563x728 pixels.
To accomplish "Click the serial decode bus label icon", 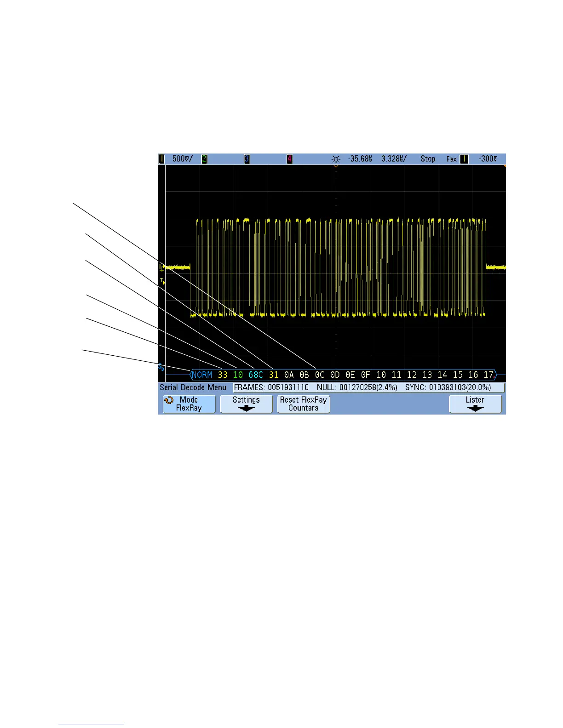I will [x=161, y=367].
